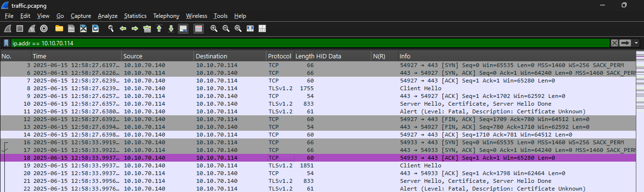Select packet 3 SYN row
Screen dimensions: 644x192
pyautogui.click(x=318, y=65)
